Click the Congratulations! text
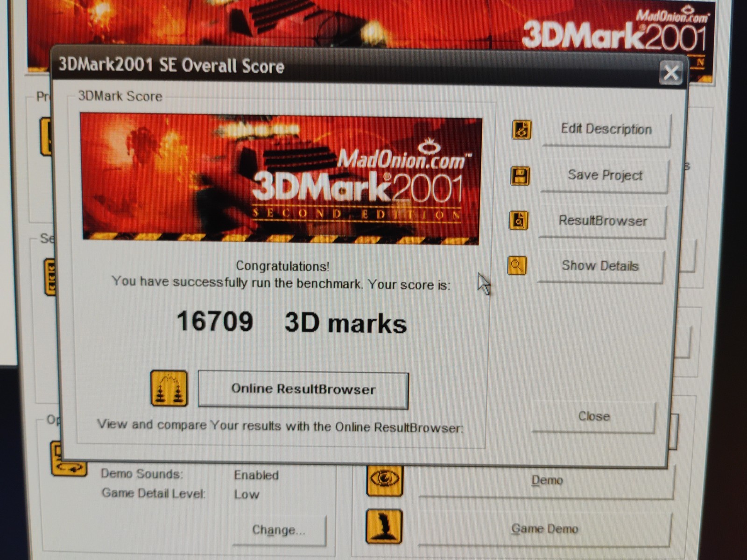747x560 pixels. [x=282, y=266]
